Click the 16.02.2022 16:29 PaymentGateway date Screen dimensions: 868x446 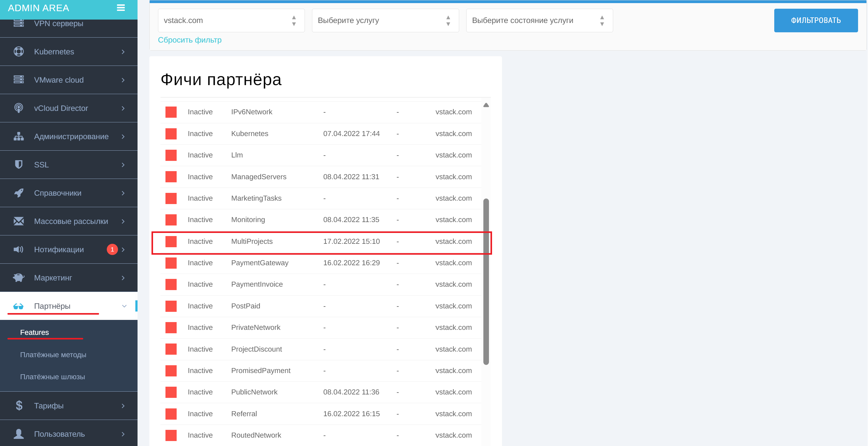coord(351,263)
